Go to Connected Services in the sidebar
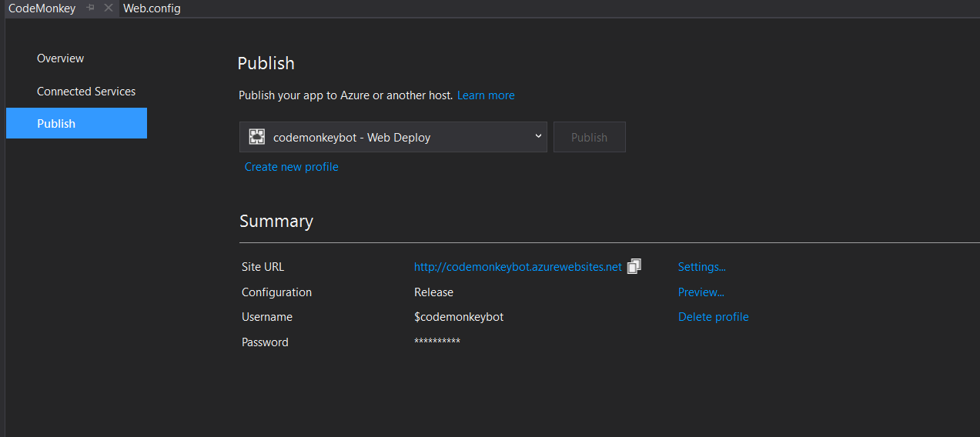The image size is (980, 437). (x=86, y=92)
